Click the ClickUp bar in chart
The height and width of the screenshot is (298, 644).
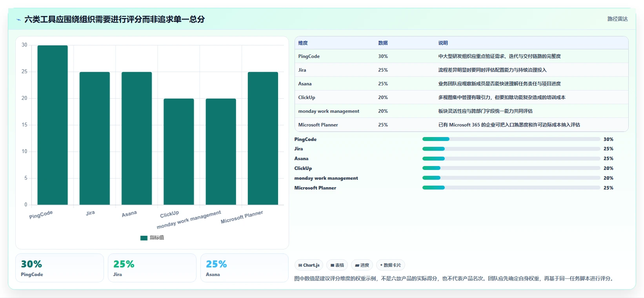[x=179, y=152]
